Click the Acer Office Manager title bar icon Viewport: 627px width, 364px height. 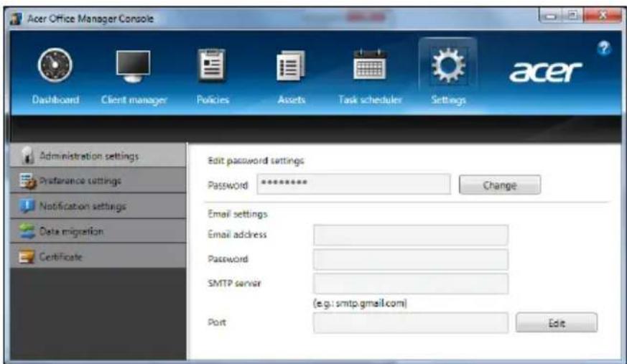coord(16,19)
